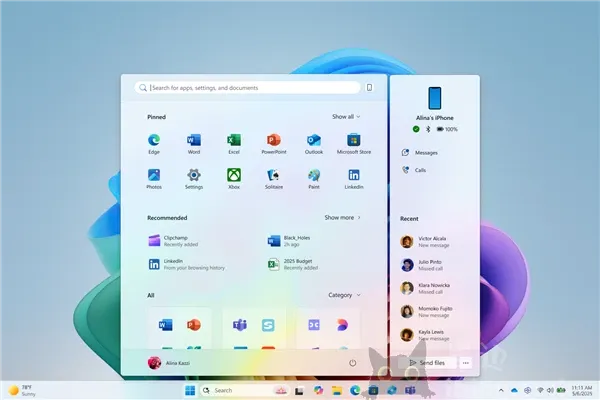This screenshot has width=600, height=400.
Task: Open the recommended LinkedIn browsing history item
Action: 187,264
